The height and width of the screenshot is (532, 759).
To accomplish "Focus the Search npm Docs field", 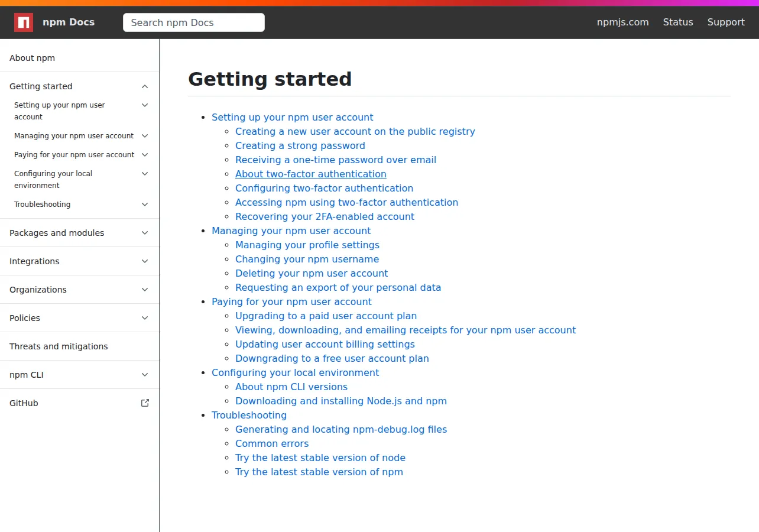I will (x=194, y=22).
